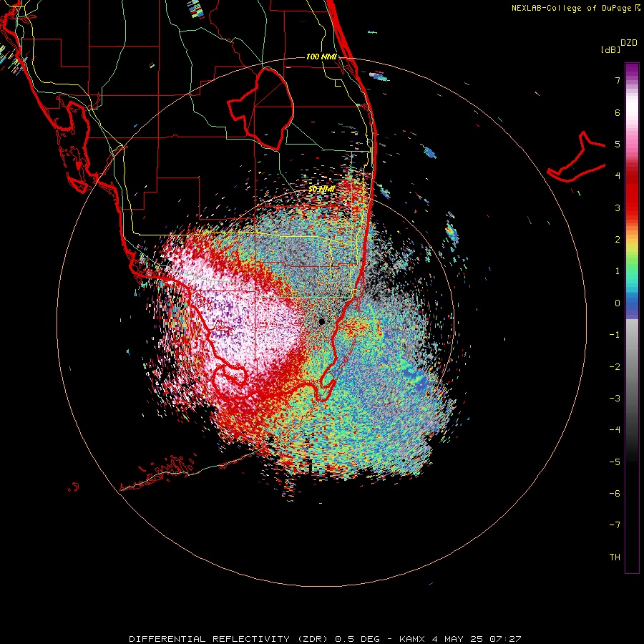Screen dimensions: 644x644
Task: Click the [dB] unit label
Action: 611,50
